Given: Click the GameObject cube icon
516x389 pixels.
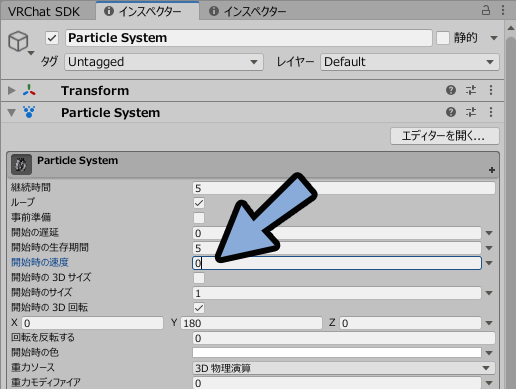Looking at the screenshot, I should (18, 41).
